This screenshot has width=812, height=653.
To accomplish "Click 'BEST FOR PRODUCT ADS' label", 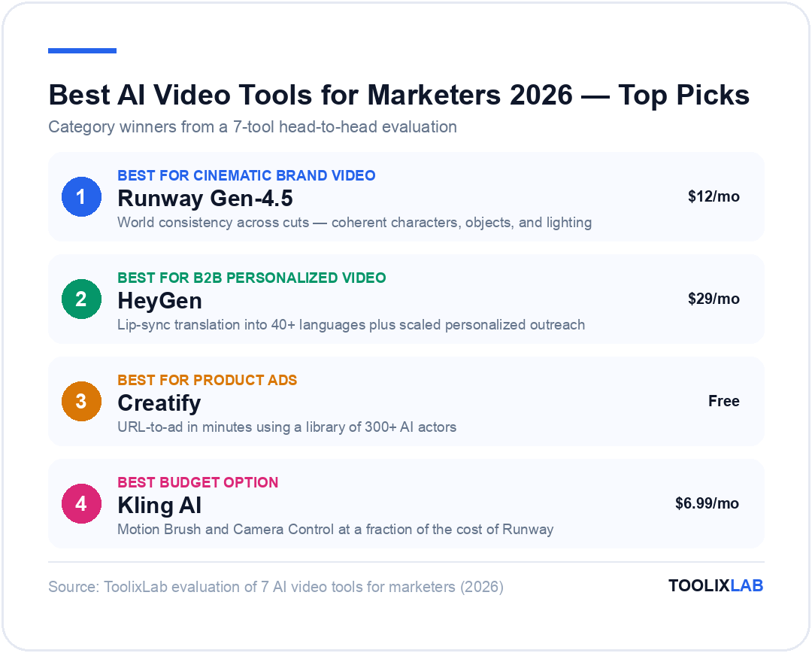I will [208, 381].
